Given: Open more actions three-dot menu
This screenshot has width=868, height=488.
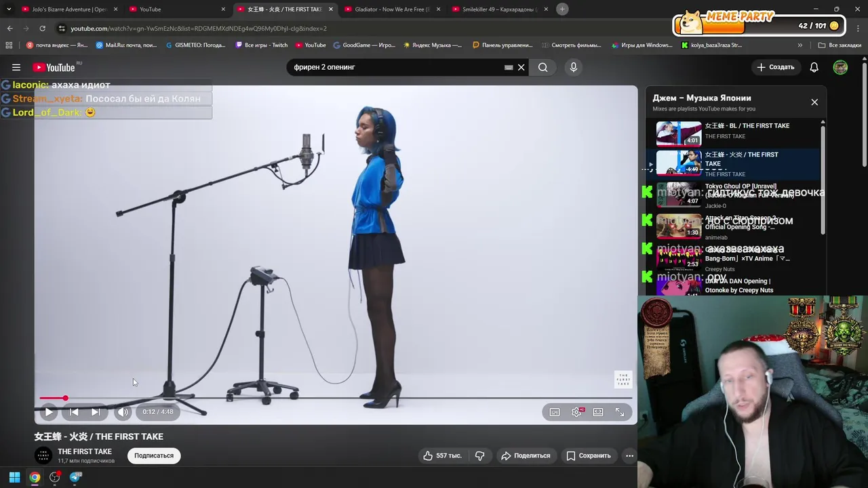Looking at the screenshot, I should 629,455.
